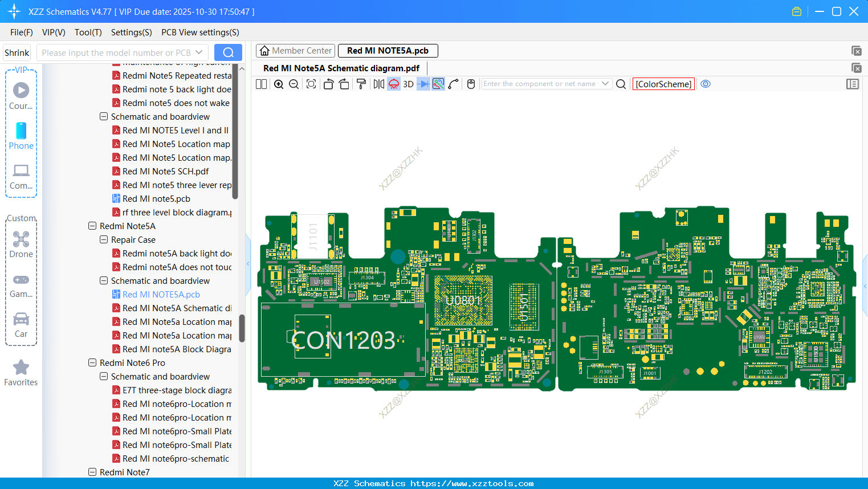The height and width of the screenshot is (489, 868).
Task: Open the PCB View settings menu
Action: click(200, 32)
